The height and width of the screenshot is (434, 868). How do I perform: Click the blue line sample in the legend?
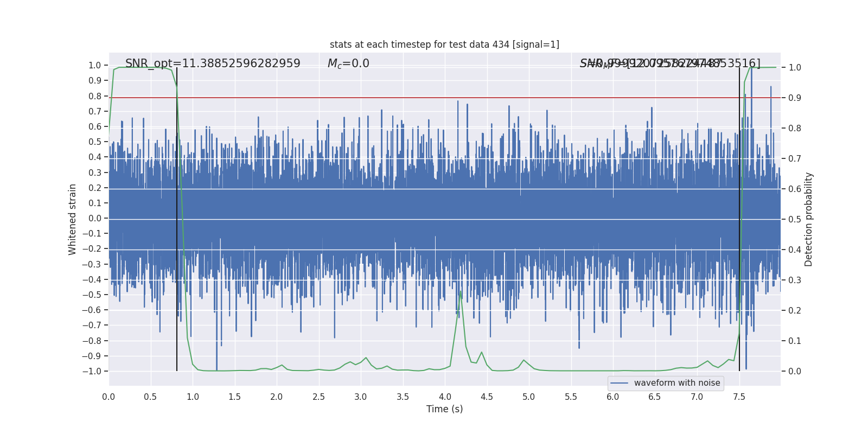(620, 383)
